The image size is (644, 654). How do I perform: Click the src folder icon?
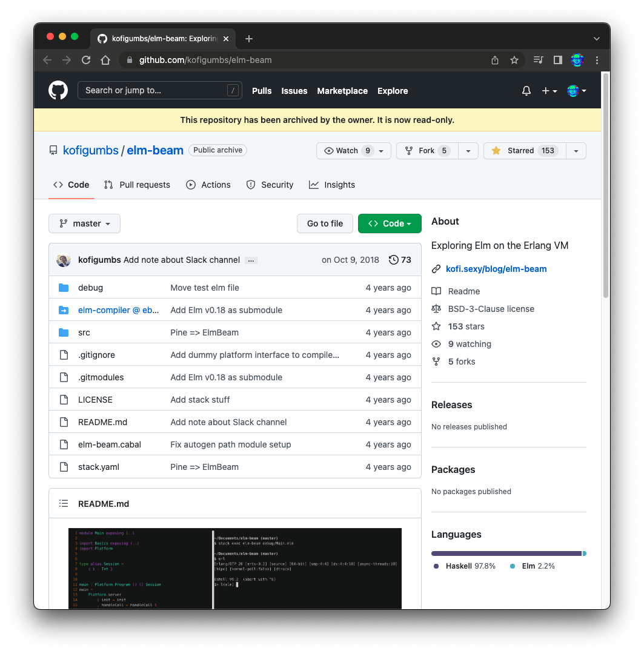coord(64,332)
